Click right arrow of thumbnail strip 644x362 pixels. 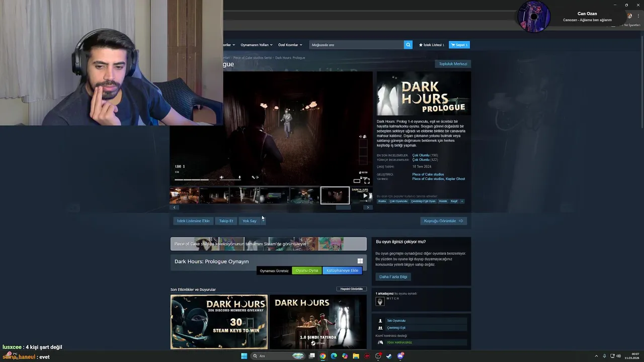pyautogui.click(x=368, y=207)
